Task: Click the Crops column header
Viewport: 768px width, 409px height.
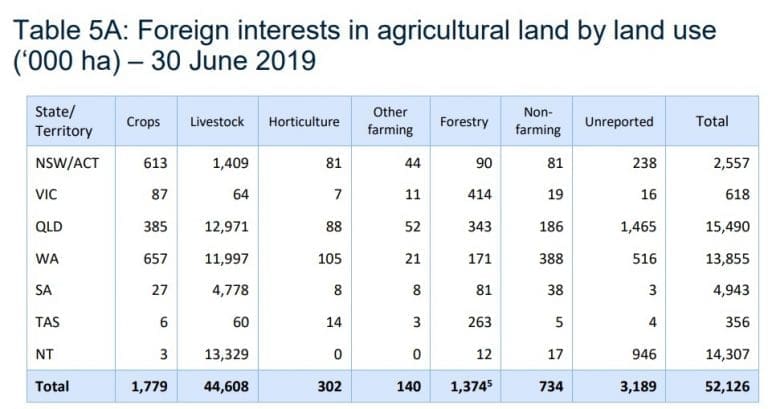Action: point(143,121)
